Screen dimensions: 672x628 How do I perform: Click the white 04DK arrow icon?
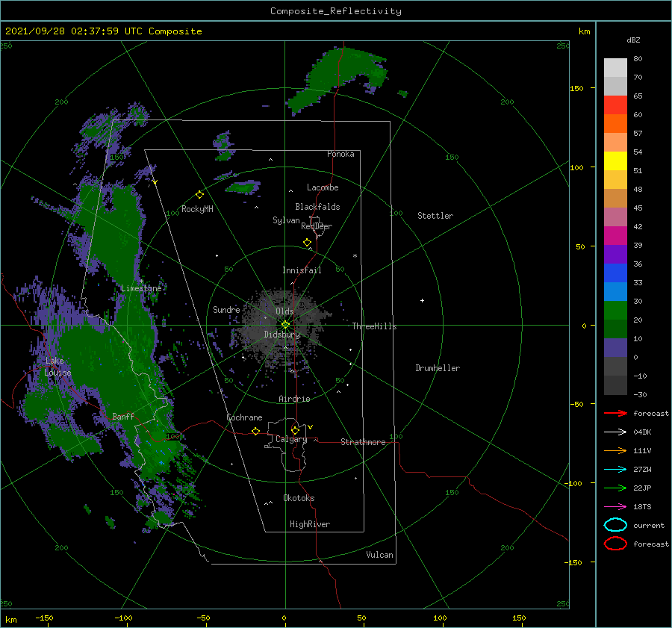click(x=615, y=432)
